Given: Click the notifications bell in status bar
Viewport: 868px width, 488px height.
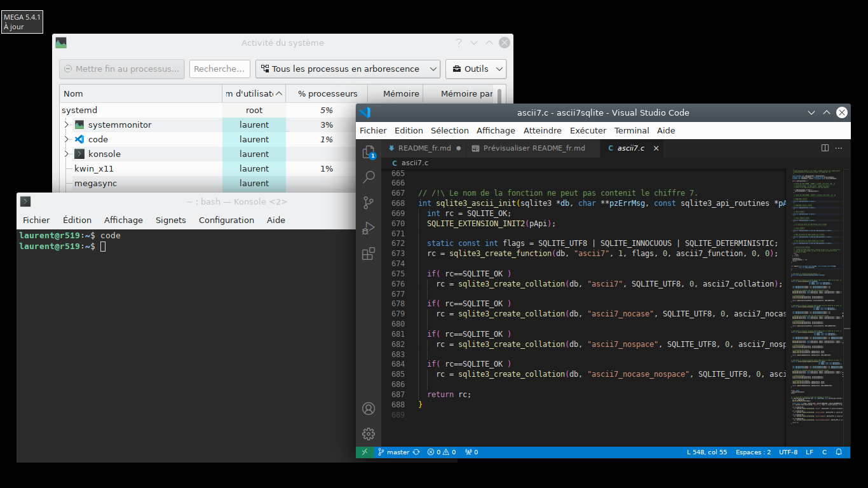Looking at the screenshot, I should pyautogui.click(x=839, y=452).
